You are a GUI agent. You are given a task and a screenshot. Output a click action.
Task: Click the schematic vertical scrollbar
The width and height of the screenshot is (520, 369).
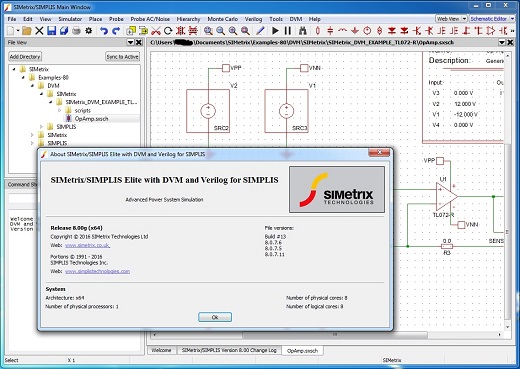point(507,232)
